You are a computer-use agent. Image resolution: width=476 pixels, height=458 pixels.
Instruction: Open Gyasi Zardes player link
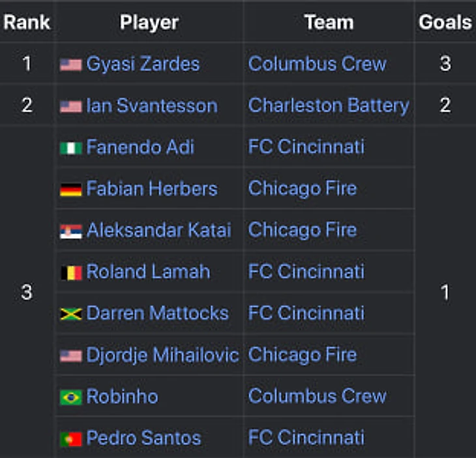point(143,64)
